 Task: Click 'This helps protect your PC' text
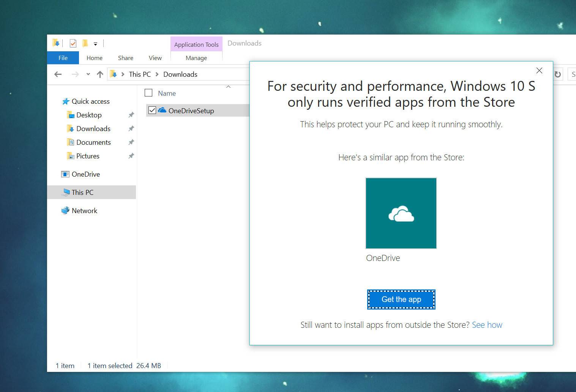click(401, 124)
